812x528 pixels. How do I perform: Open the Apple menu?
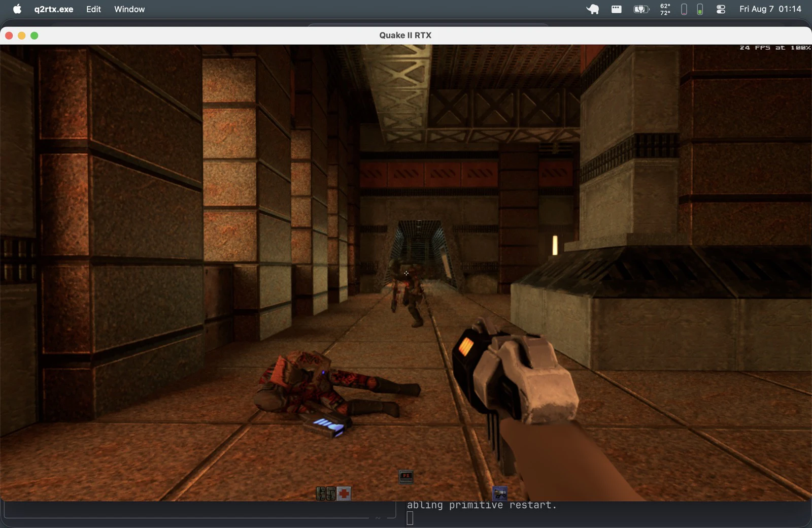[17, 9]
